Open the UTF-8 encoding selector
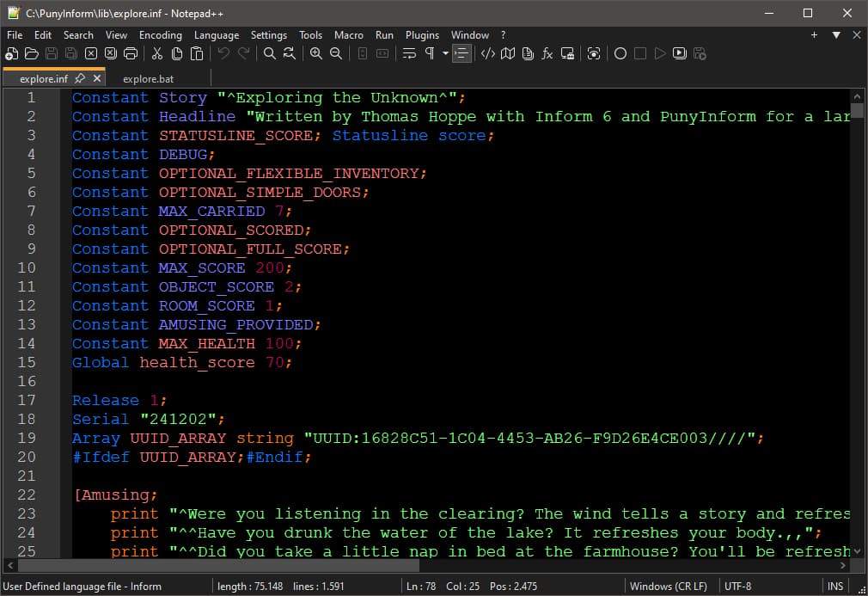Image resolution: width=868 pixels, height=596 pixels. [737, 587]
